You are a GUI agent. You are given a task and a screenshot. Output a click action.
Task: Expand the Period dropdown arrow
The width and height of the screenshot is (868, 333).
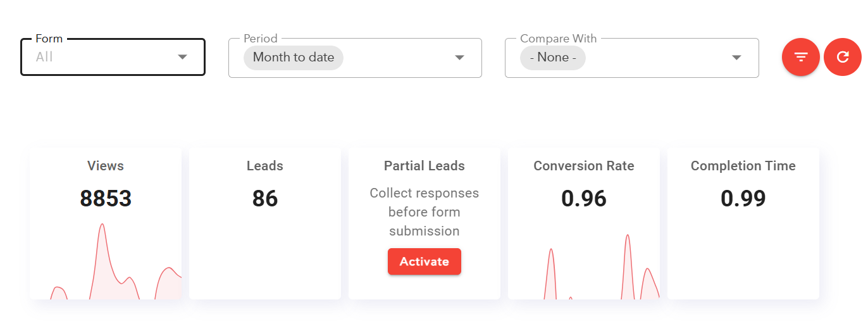pos(460,58)
